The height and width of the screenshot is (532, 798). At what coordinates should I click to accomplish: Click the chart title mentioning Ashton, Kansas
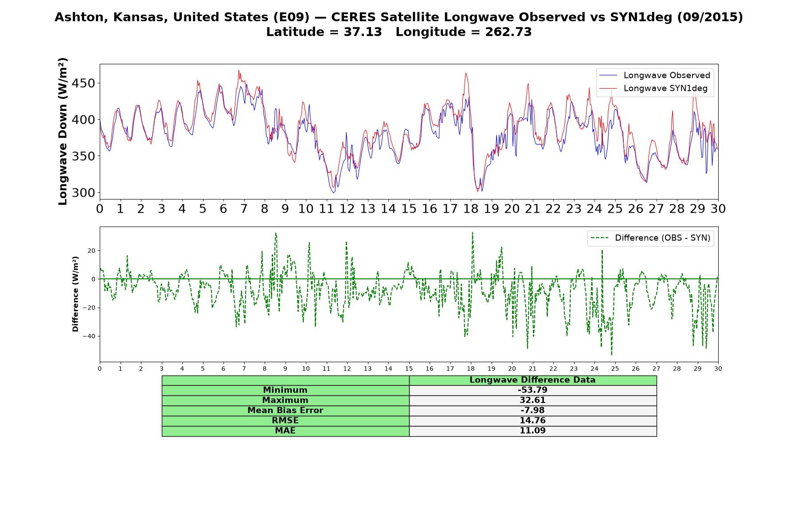coord(399,17)
